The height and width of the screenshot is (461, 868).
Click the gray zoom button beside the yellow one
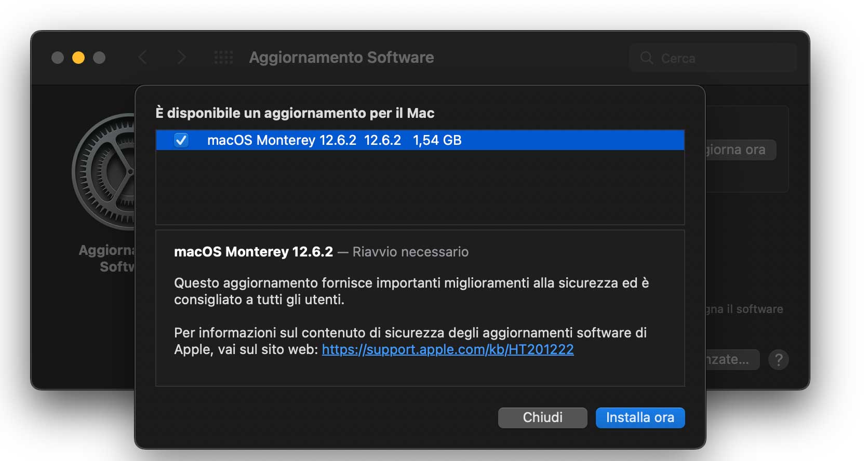click(99, 58)
